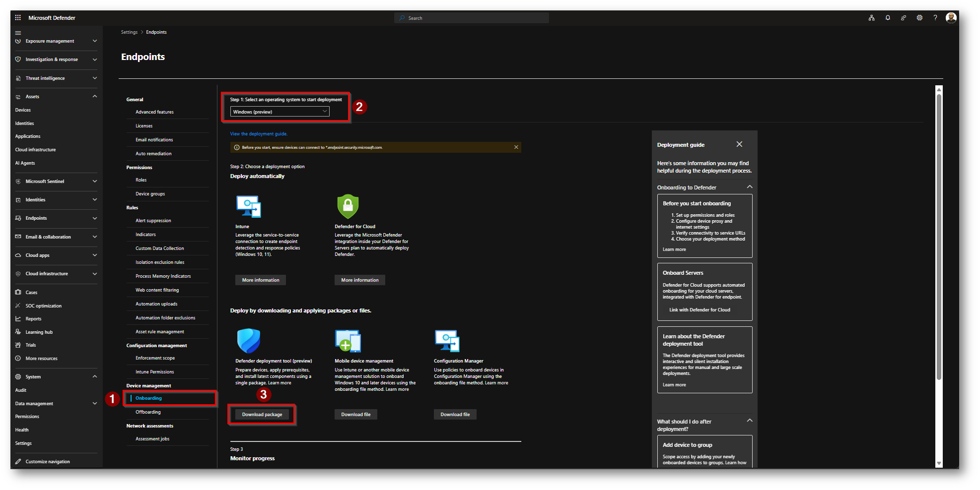
Task: Collapse the Onboarding to Defender section
Action: (x=750, y=187)
